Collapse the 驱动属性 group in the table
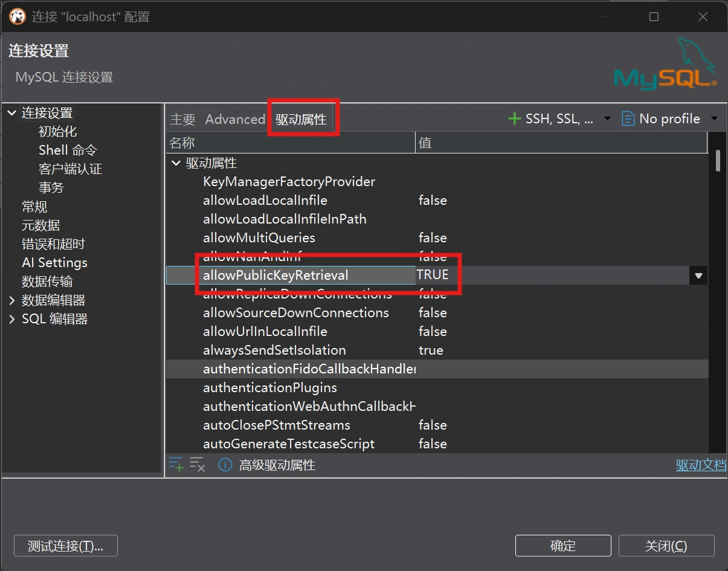Screen dimensions: 728x571 tap(176, 163)
